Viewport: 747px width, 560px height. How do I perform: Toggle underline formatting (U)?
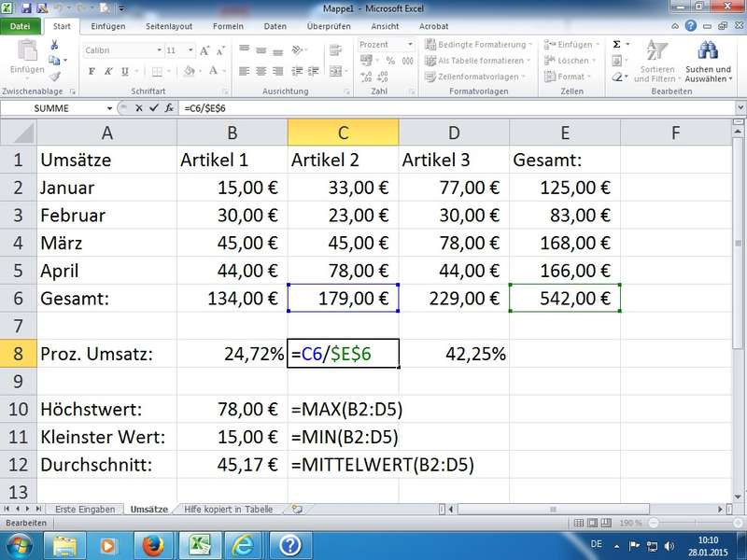(124, 71)
